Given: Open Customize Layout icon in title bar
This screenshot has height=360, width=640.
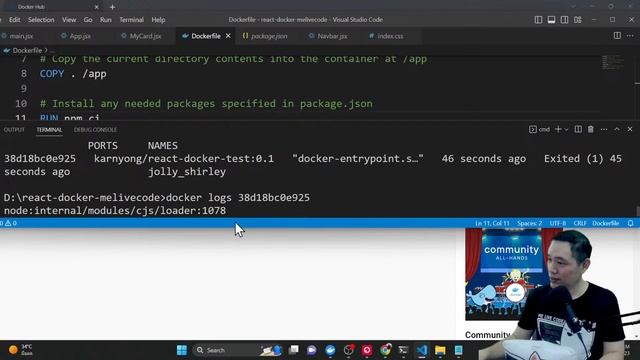Looking at the screenshot, I should 578,20.
